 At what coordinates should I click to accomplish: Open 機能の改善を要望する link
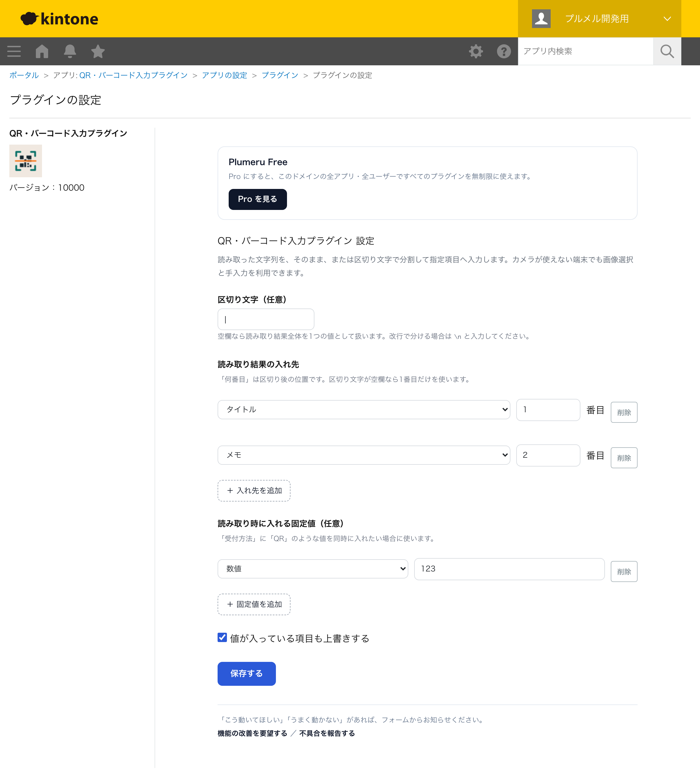coord(252,733)
